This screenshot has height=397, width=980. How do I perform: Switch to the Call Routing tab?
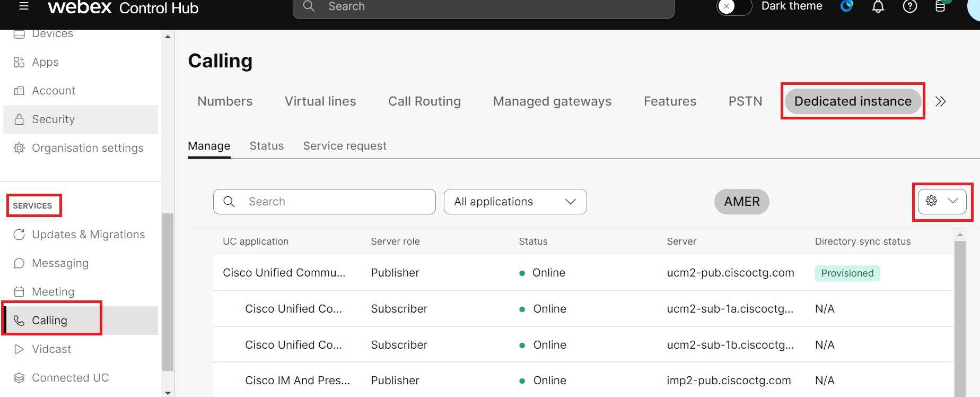tap(424, 101)
